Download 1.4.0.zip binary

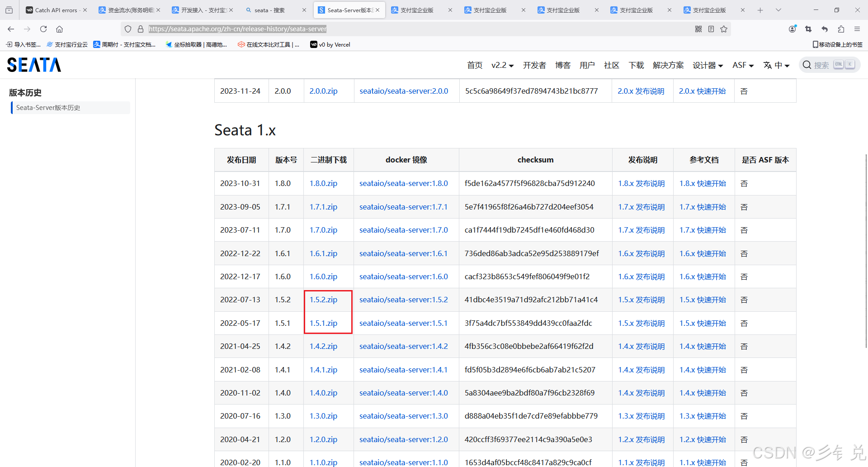323,393
